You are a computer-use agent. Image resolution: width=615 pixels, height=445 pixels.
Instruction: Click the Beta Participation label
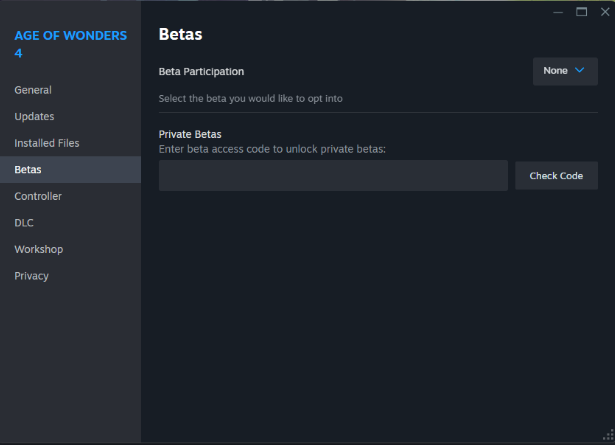201,72
